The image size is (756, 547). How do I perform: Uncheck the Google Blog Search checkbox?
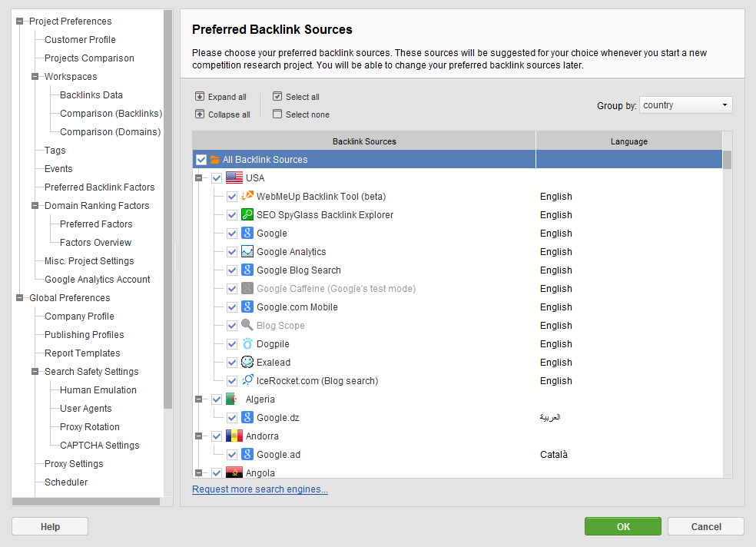[x=232, y=270]
